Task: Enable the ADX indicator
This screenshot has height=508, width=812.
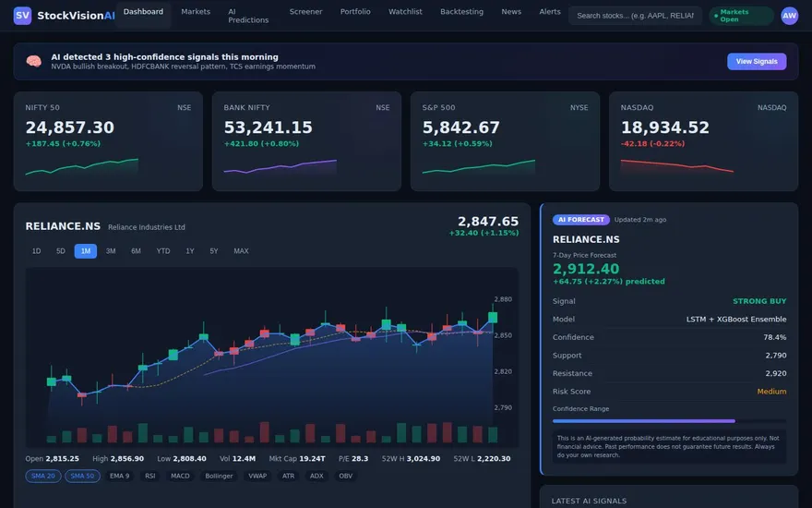Action: pyautogui.click(x=316, y=476)
